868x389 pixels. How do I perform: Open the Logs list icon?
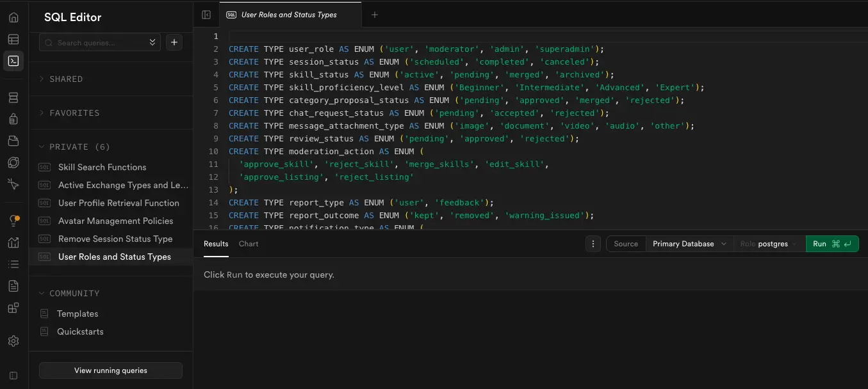point(13,264)
